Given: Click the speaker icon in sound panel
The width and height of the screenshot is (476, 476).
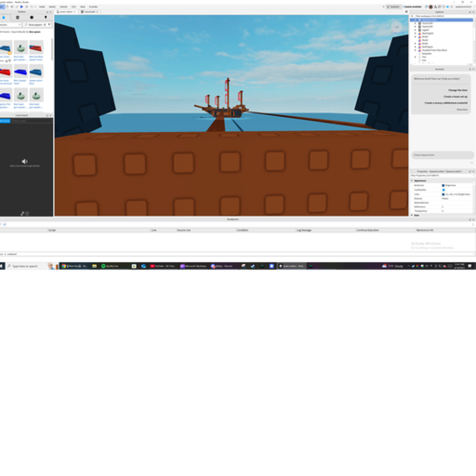Looking at the screenshot, I should (24, 161).
